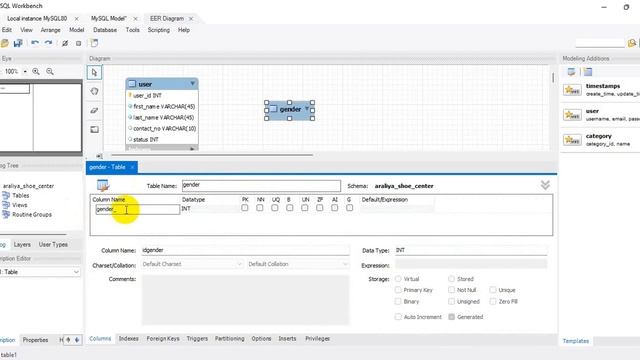Check the NN column checkbox
Image resolution: width=640 pixels, height=360 pixels.
tap(260, 208)
